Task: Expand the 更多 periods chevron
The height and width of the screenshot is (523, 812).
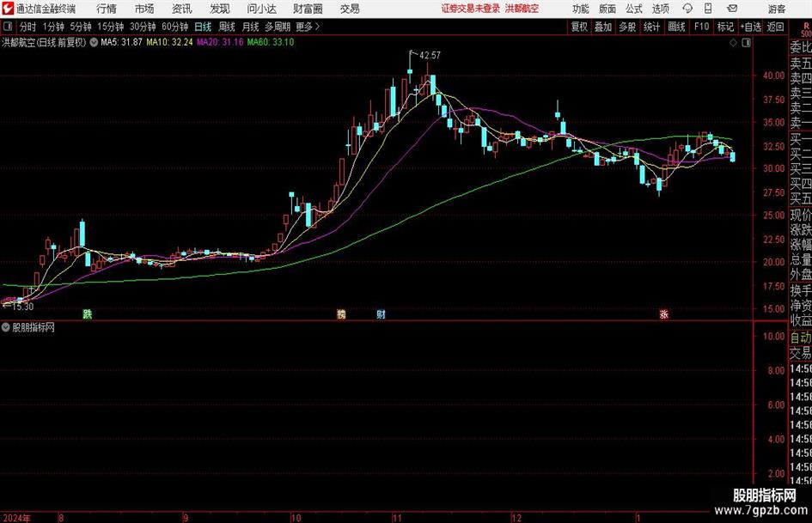Action: click(308, 27)
